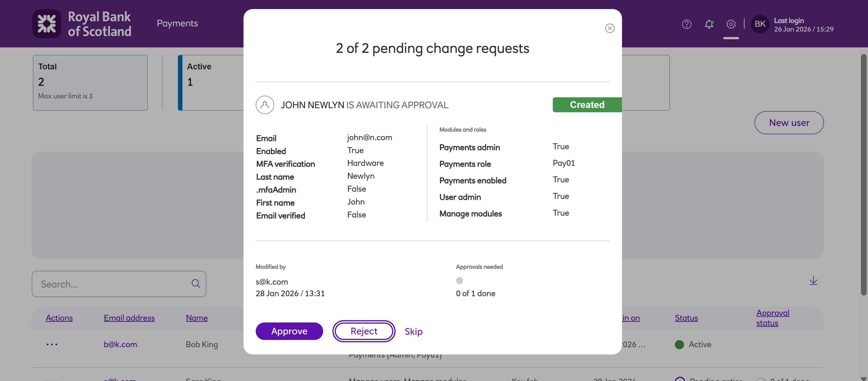Sort by Status column header
868x381 pixels.
[686, 318]
